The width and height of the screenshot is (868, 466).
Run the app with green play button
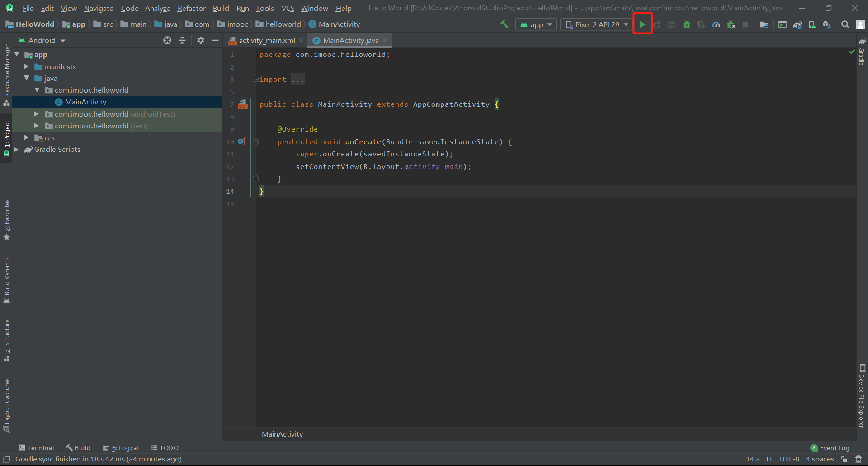click(642, 24)
